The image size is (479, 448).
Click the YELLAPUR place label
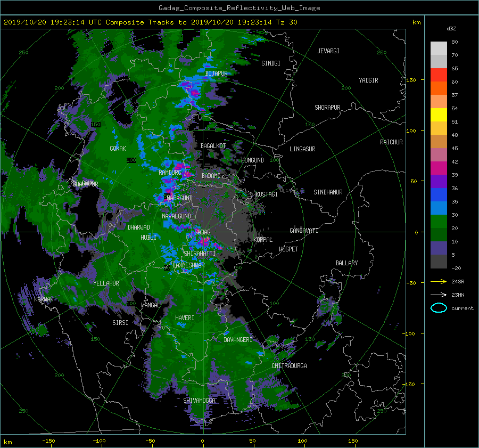click(x=106, y=283)
